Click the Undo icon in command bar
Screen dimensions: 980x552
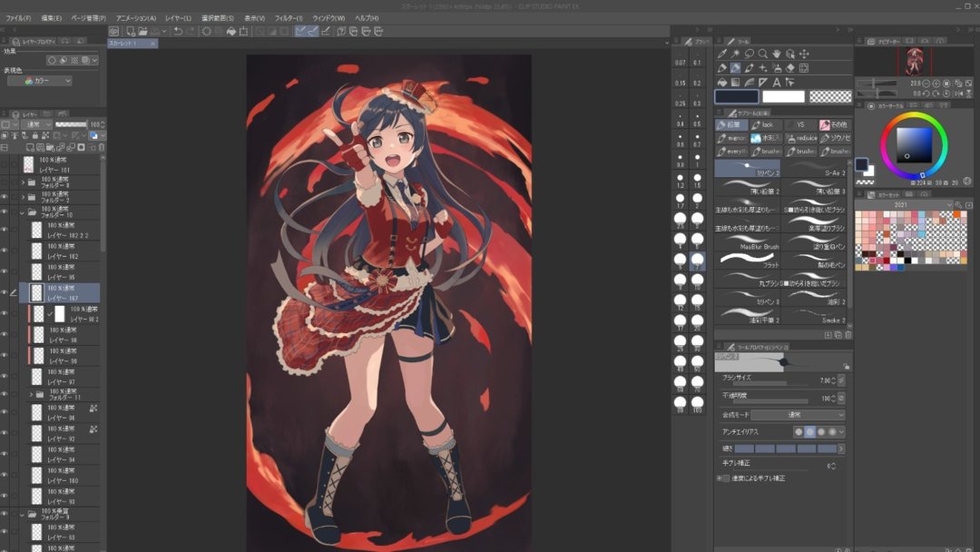coord(178,31)
